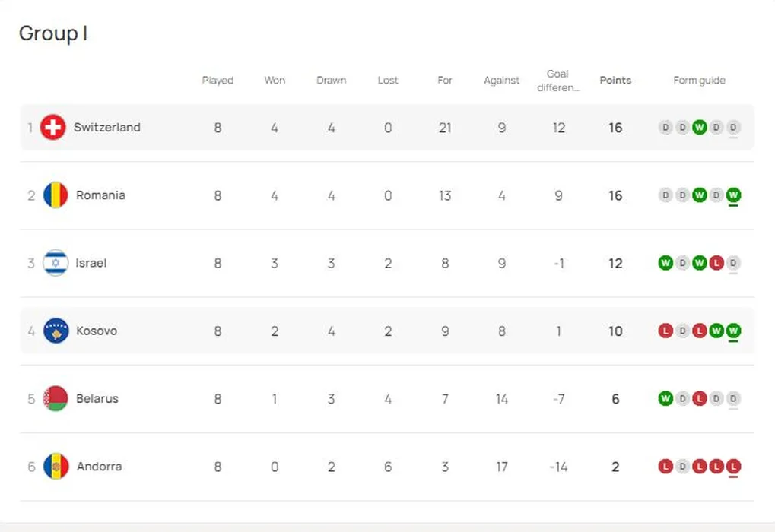Open the Switzerland team link
Screen dimensions: 775x532
(107, 128)
